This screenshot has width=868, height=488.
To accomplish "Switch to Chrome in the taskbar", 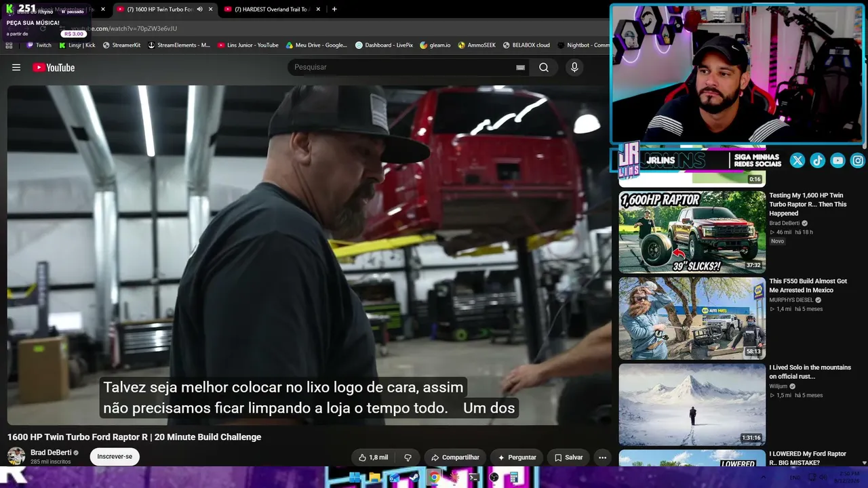I will (x=434, y=477).
